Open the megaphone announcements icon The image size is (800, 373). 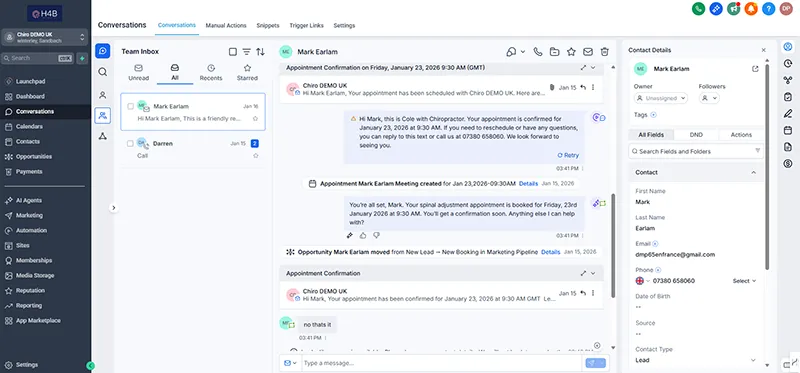[734, 9]
